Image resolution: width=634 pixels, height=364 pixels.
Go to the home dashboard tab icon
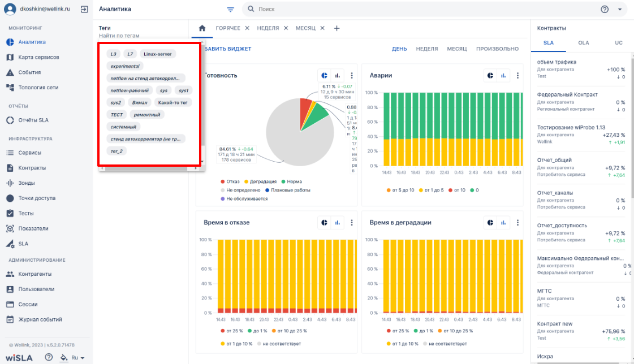point(202,28)
